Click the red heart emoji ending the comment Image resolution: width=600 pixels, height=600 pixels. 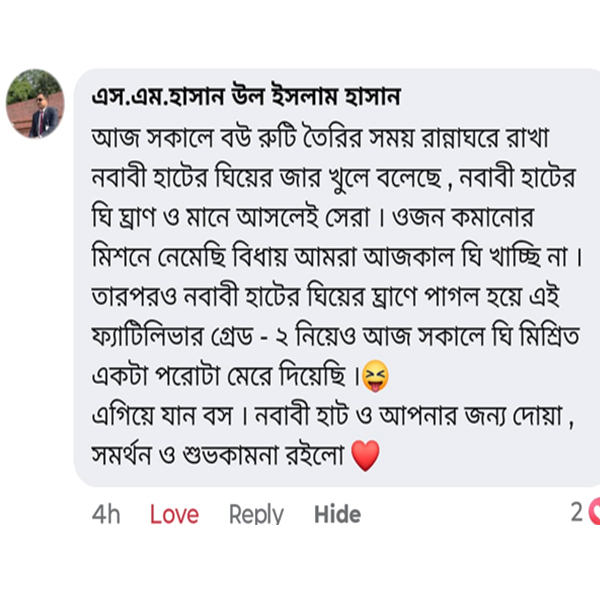[367, 458]
